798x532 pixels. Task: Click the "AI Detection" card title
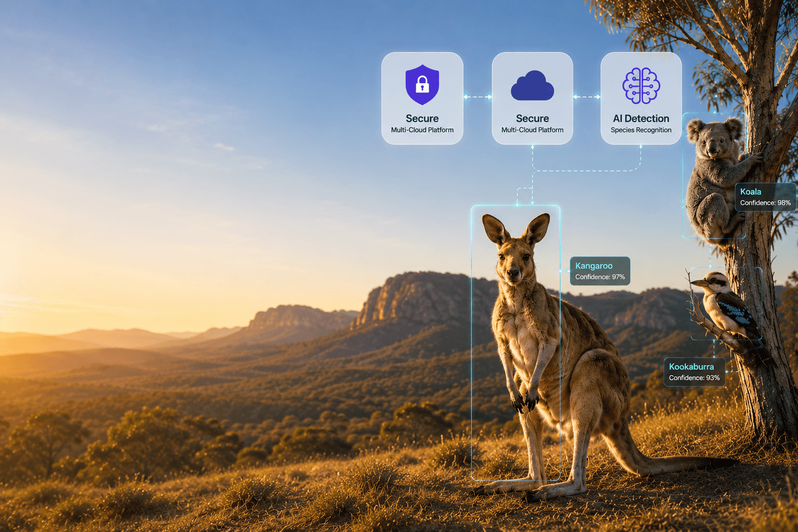641,118
